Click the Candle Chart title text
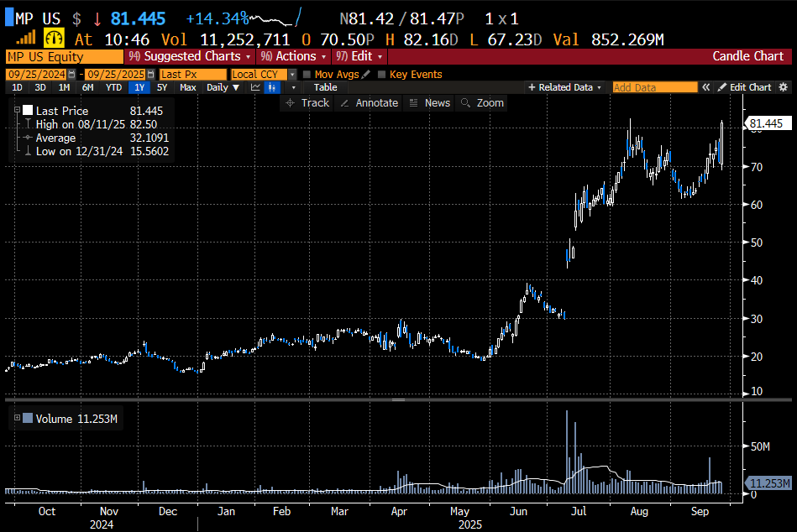Viewport: 797px width, 532px height. 747,56
